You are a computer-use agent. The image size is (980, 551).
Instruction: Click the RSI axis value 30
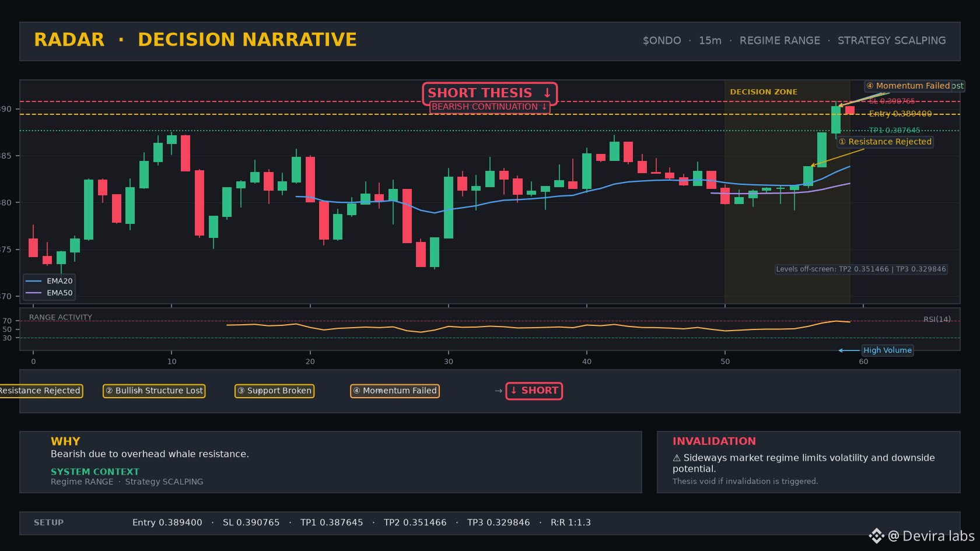(7, 338)
